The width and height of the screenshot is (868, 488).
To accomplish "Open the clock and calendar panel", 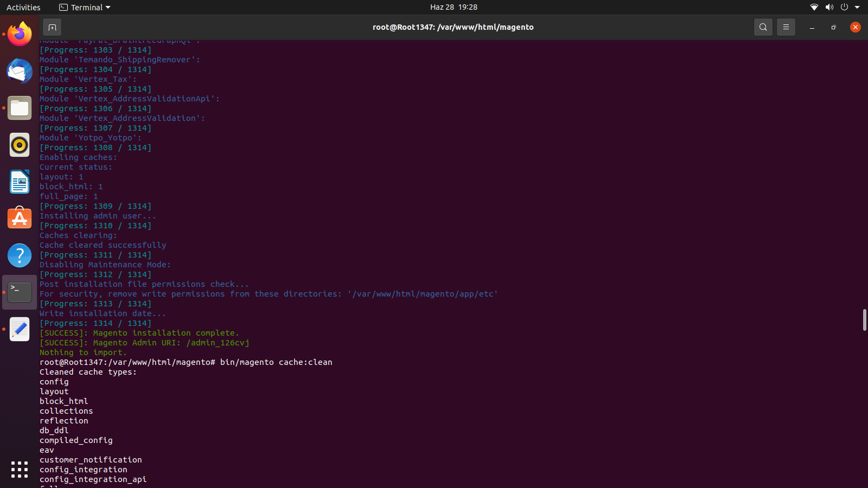I will click(x=454, y=7).
